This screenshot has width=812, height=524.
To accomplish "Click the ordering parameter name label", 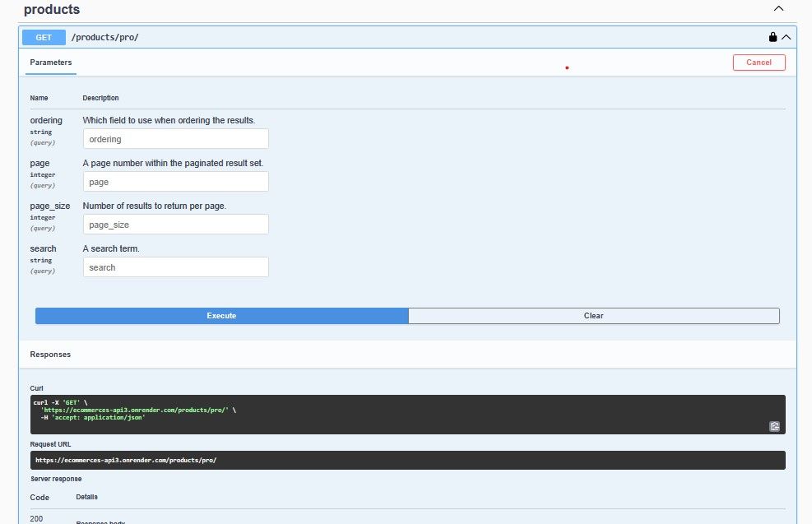I will [46, 120].
